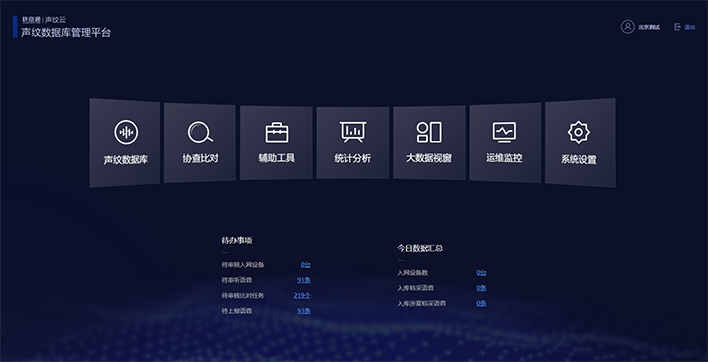Click the user avatar icon
Viewport: 708px width, 362px height.
[628, 27]
